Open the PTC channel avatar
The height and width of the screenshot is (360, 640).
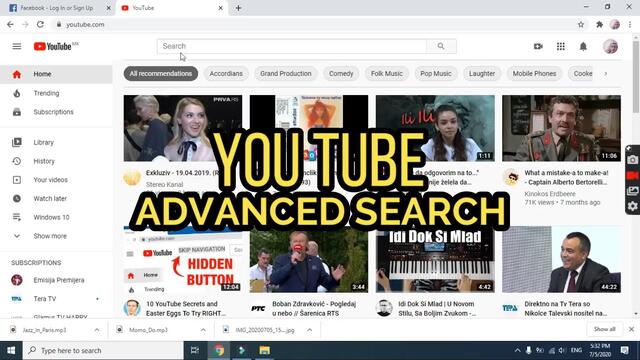(258, 309)
